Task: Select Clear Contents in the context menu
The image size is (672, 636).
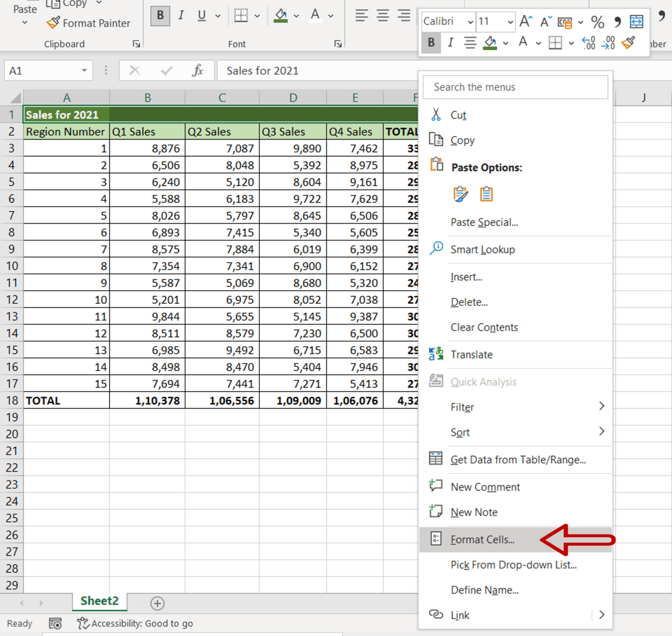Action: click(x=484, y=327)
